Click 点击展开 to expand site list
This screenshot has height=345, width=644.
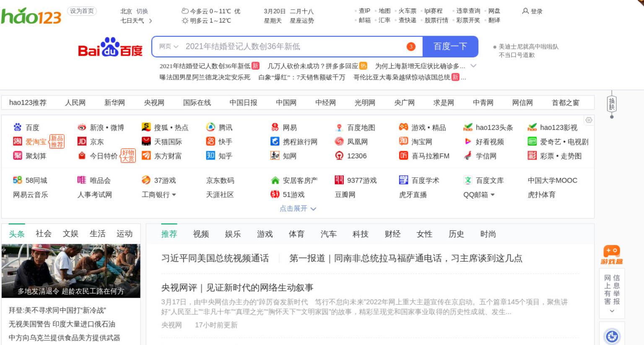[x=298, y=209]
